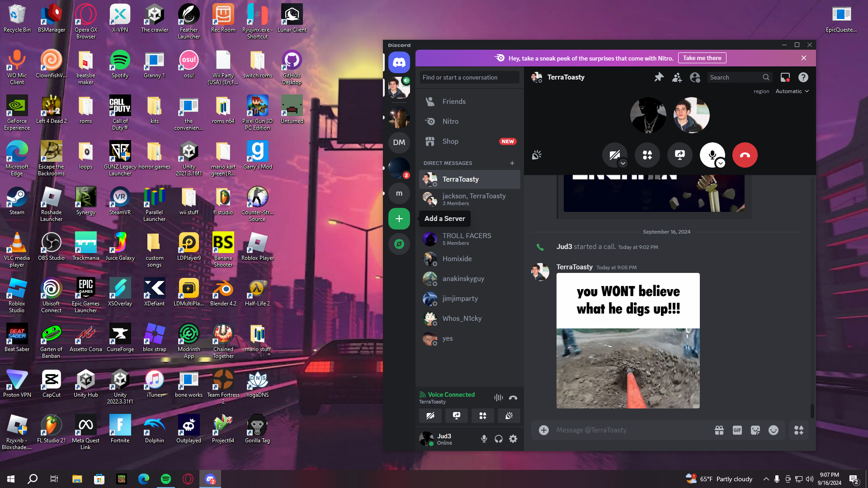Open pinned messages pin icon
Screen dimensions: 868x488
coord(659,77)
